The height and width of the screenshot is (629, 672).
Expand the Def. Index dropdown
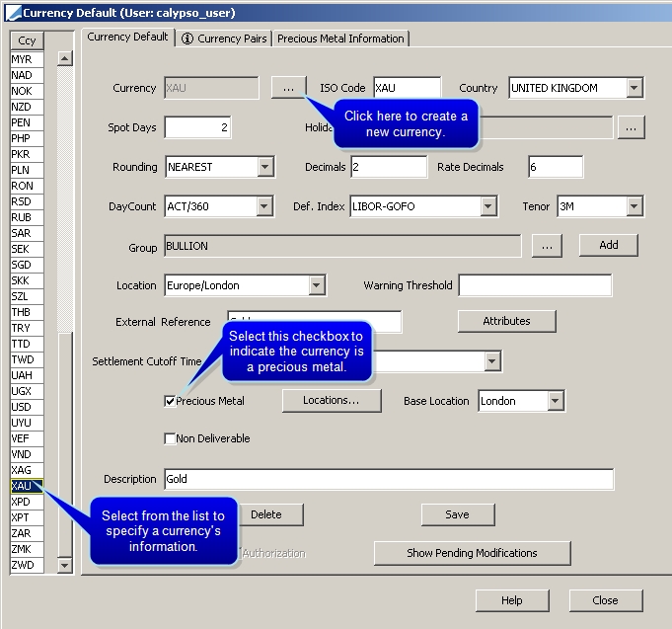487,206
